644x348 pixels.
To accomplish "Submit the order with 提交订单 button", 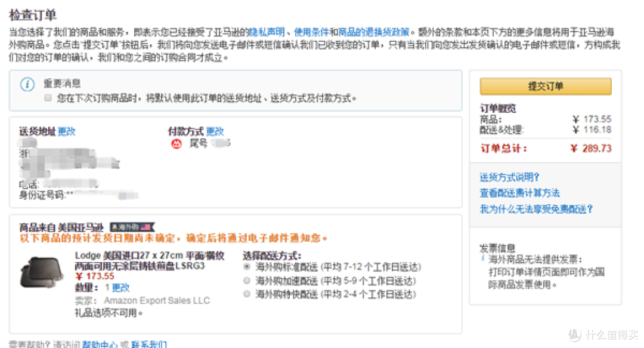I will pyautogui.click(x=546, y=87).
